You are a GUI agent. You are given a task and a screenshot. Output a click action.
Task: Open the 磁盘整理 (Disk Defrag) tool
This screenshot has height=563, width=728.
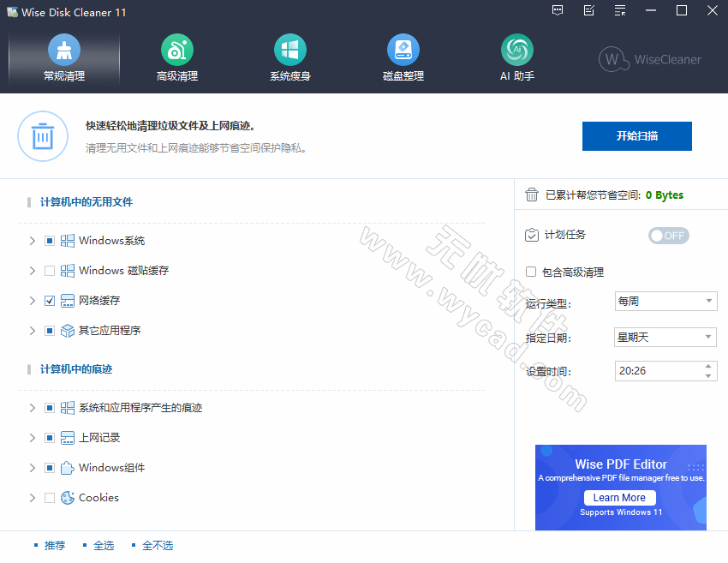click(x=403, y=60)
